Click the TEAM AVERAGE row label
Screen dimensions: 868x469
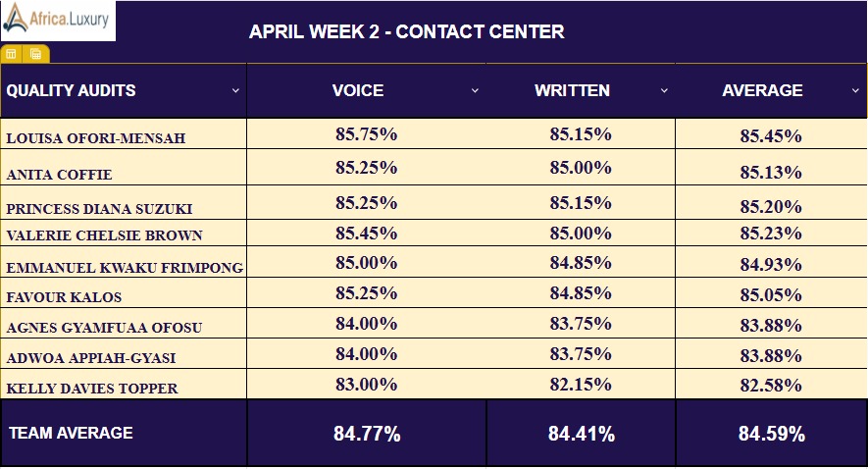71,433
